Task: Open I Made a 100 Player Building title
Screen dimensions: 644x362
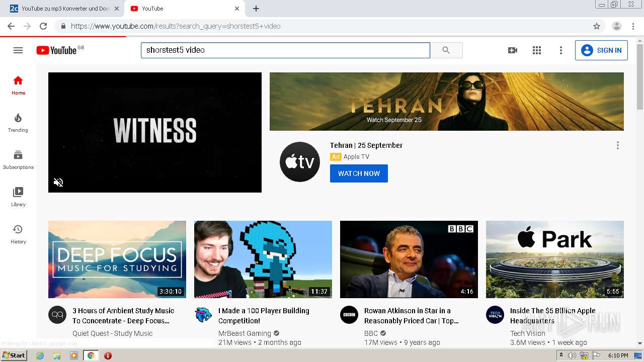Action: click(264, 316)
